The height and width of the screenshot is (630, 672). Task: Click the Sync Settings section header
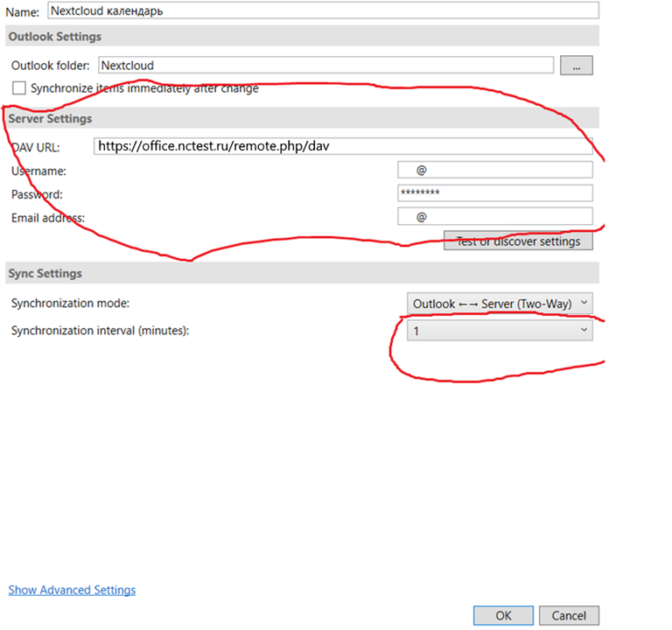(45, 273)
